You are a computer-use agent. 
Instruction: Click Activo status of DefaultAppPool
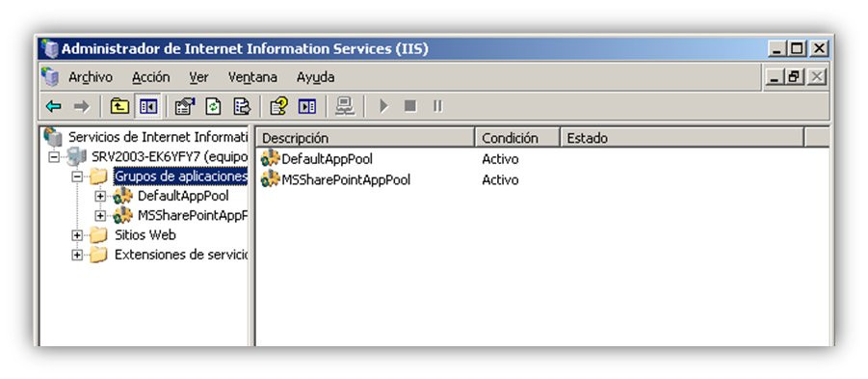pyautogui.click(x=500, y=159)
